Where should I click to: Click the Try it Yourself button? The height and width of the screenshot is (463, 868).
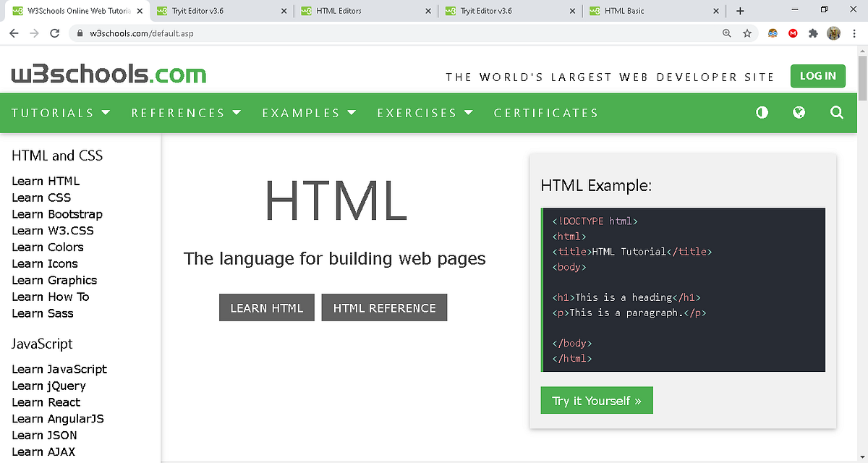596,400
